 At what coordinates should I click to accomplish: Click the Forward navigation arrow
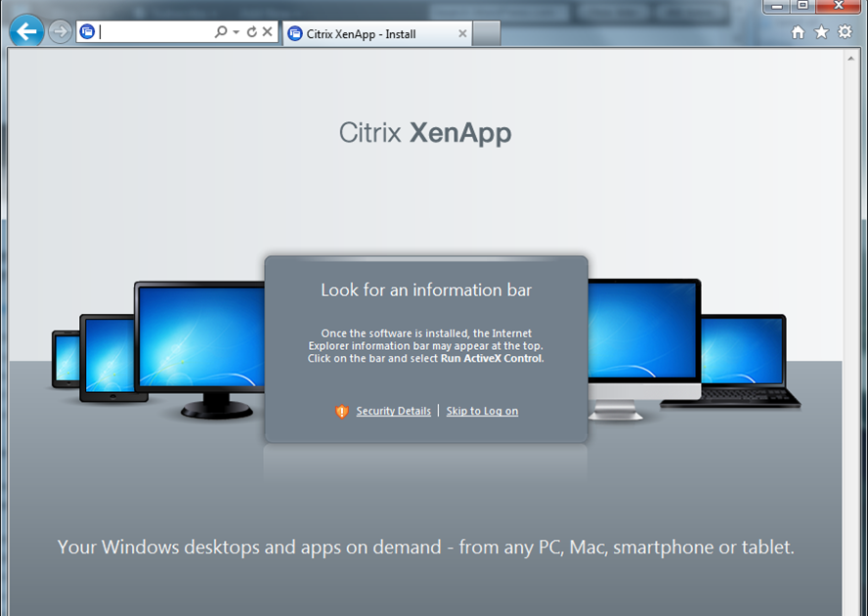(60, 31)
